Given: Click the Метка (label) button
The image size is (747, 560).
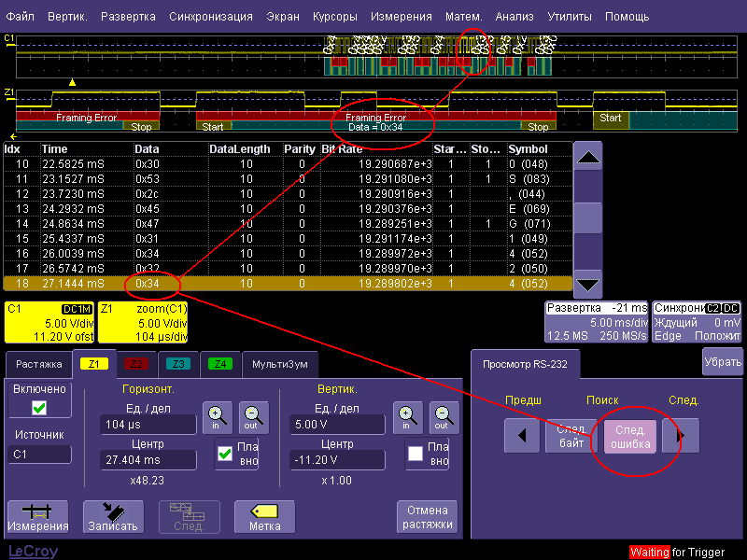Looking at the screenshot, I should pos(264,516).
